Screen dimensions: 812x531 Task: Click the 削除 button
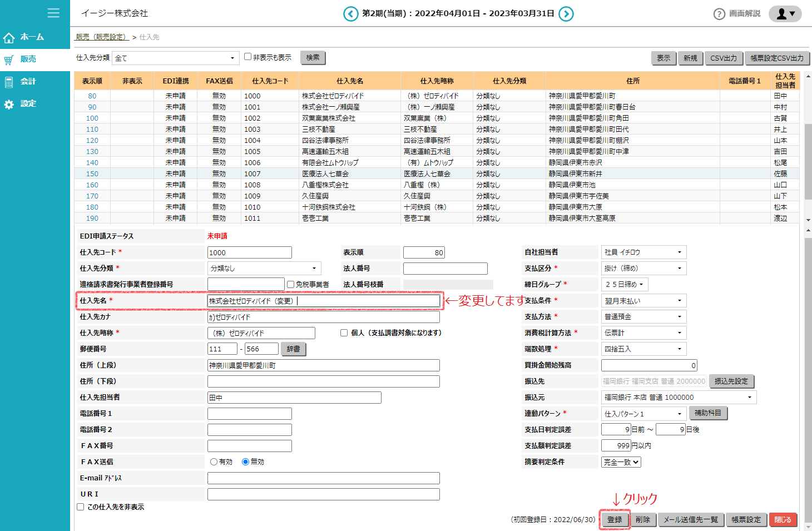[x=643, y=520]
